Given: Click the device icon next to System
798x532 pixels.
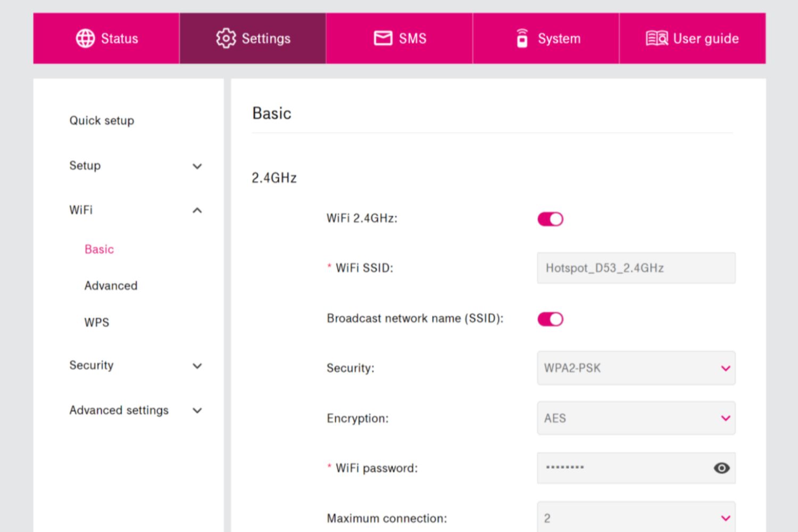Looking at the screenshot, I should (x=522, y=38).
